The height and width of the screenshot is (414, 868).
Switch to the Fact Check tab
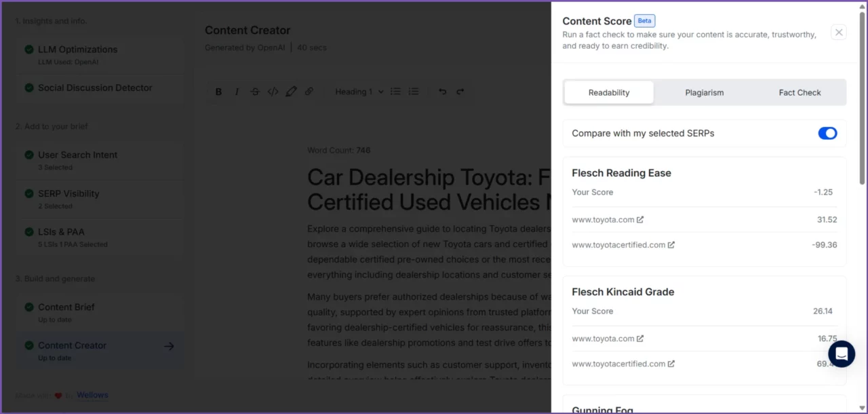click(x=800, y=93)
